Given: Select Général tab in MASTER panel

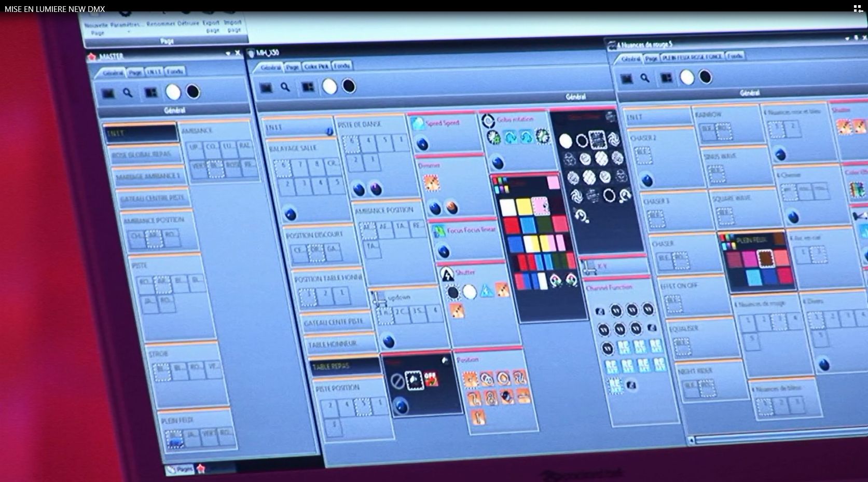Looking at the screenshot, I should [113, 73].
